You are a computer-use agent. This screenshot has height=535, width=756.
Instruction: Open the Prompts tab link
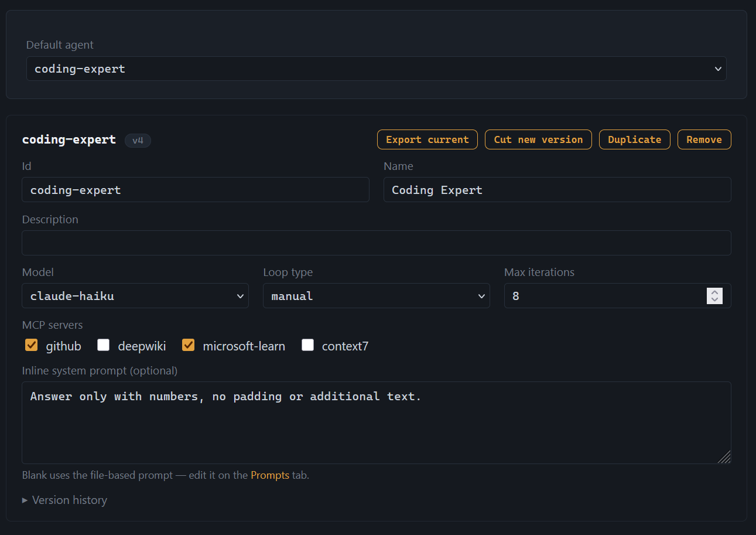270,475
